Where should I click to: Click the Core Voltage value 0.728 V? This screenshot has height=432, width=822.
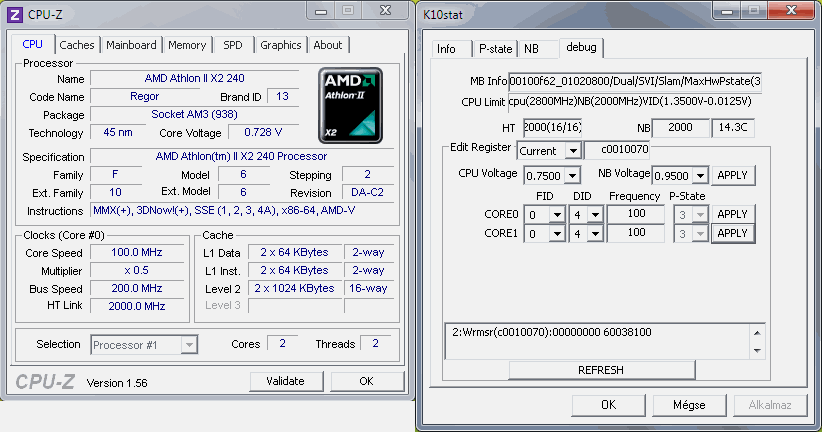point(263,132)
